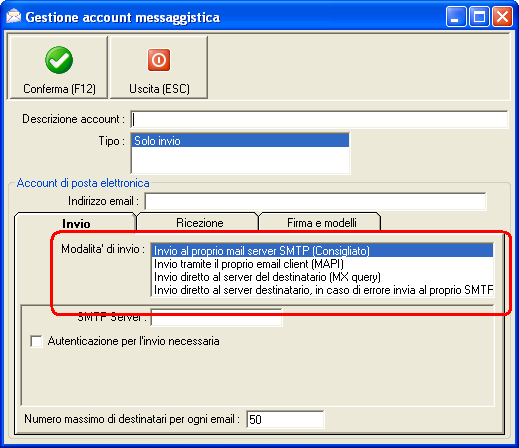Select Invio diretto with SMTP fallback option

[322, 290]
